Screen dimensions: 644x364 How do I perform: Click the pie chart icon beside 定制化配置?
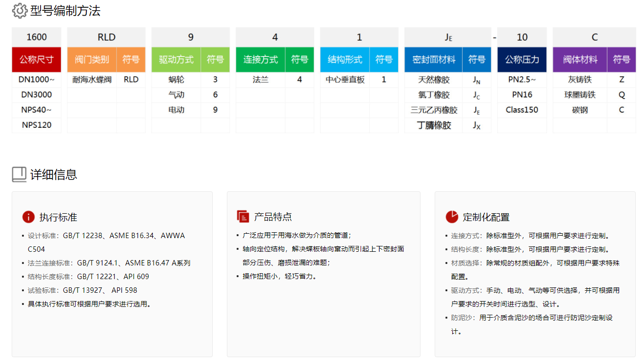coord(452,217)
